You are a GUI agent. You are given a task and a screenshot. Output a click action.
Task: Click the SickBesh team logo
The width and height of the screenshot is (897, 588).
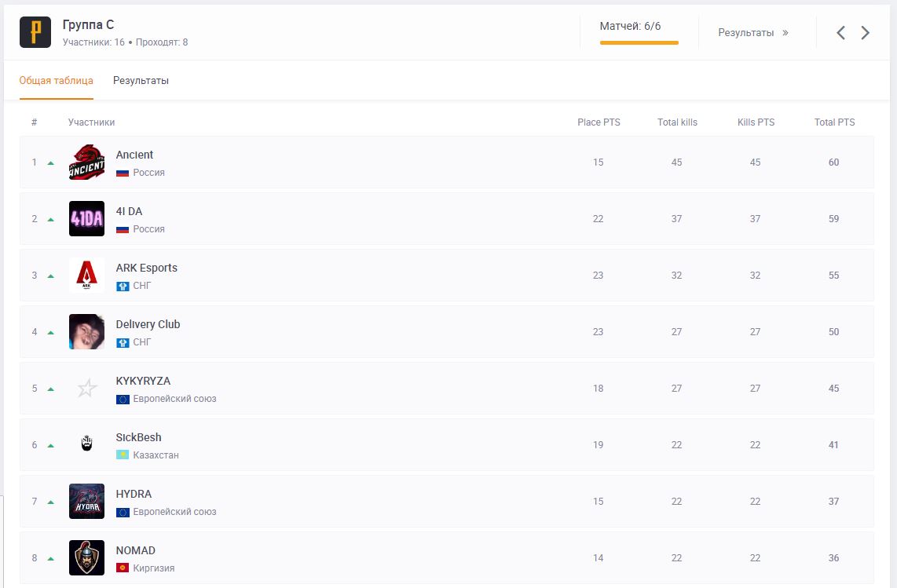86,444
